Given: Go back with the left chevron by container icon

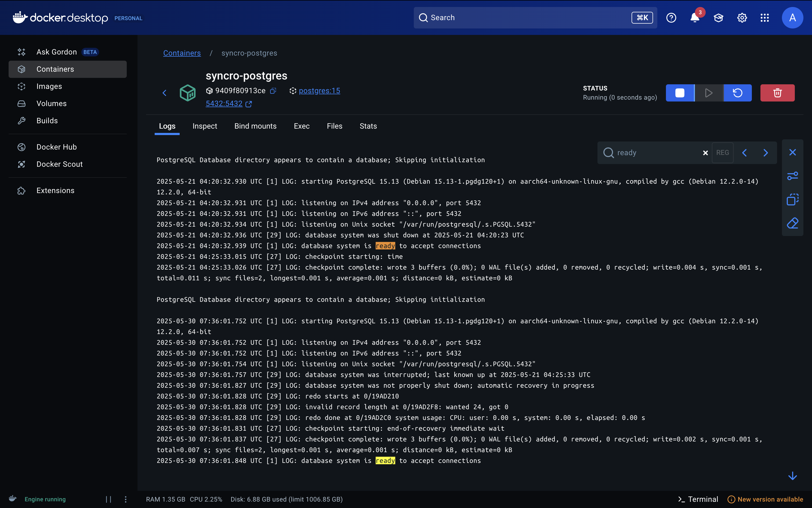Looking at the screenshot, I should point(164,93).
